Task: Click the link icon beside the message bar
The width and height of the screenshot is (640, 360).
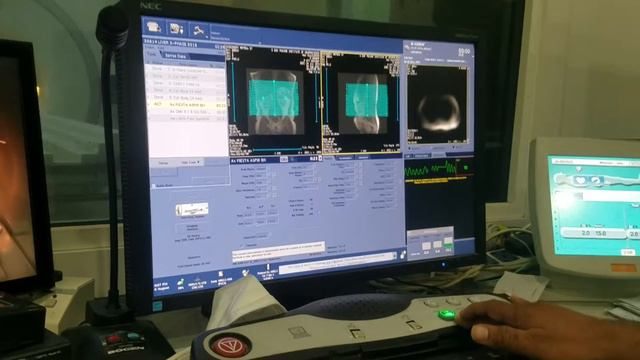Action: click(x=403, y=255)
